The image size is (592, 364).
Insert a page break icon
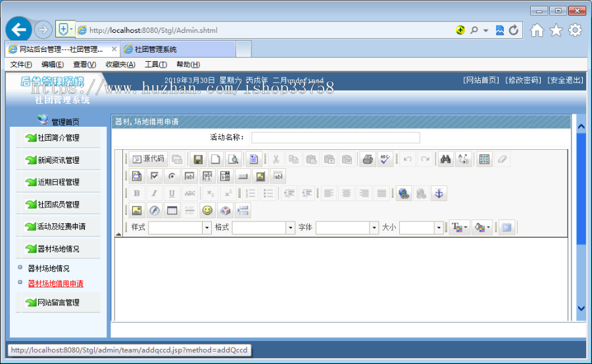pos(243,210)
